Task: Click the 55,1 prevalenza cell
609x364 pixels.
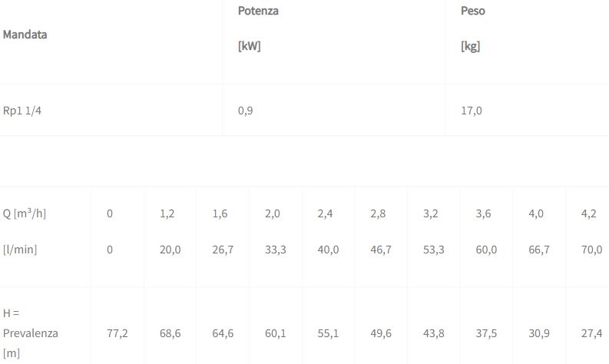Action: [x=328, y=333]
